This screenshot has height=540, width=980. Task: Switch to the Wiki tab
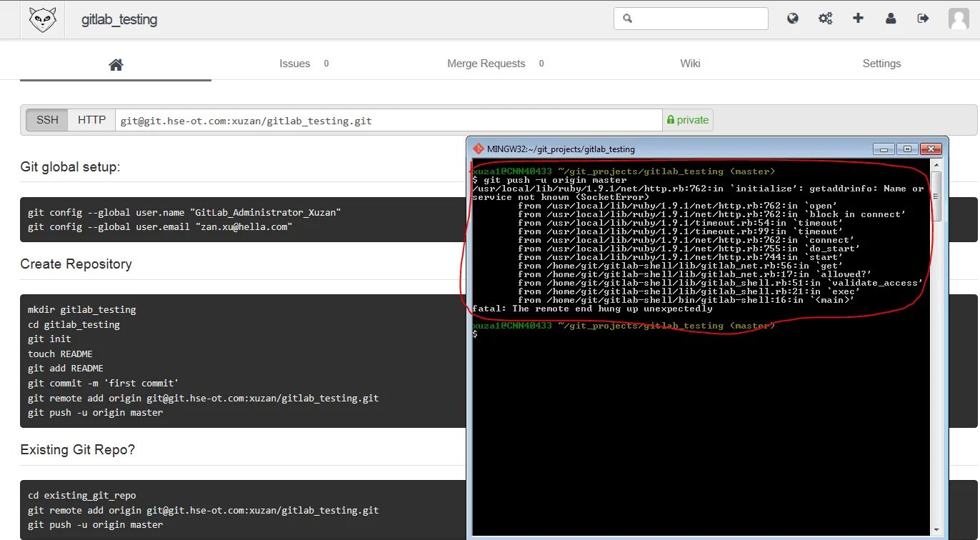tap(690, 64)
